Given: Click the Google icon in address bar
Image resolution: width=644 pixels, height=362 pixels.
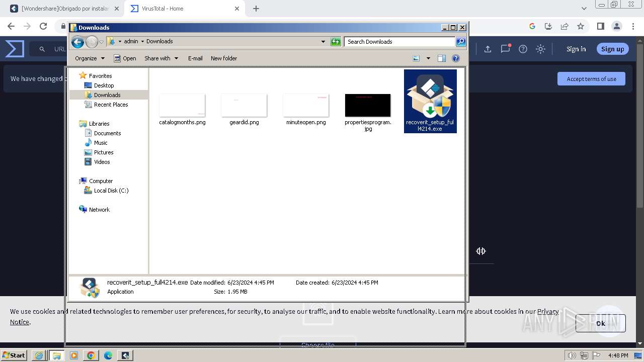Looking at the screenshot, I should [532, 26].
